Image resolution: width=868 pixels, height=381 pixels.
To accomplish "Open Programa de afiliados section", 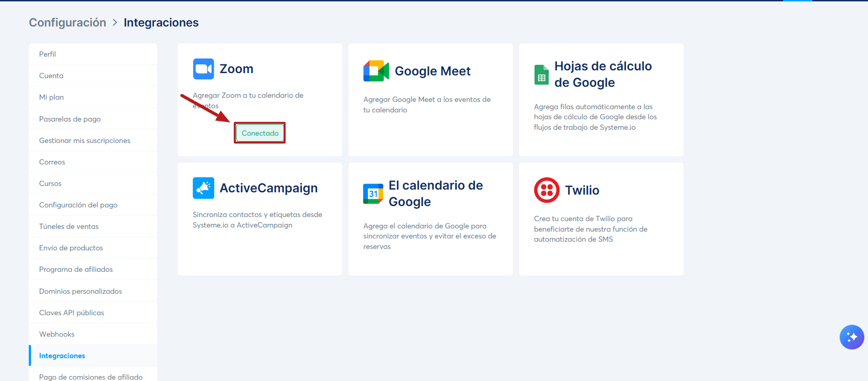I will click(93, 269).
